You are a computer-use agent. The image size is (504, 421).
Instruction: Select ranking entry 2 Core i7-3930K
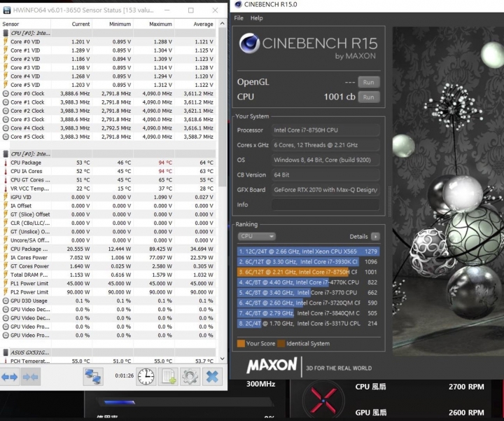click(x=308, y=262)
